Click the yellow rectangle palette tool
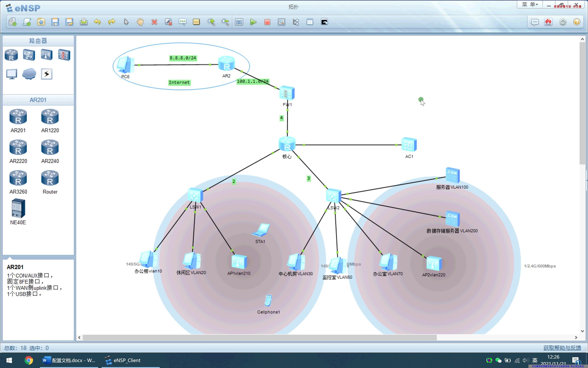This screenshot has width=588, height=368. click(196, 22)
